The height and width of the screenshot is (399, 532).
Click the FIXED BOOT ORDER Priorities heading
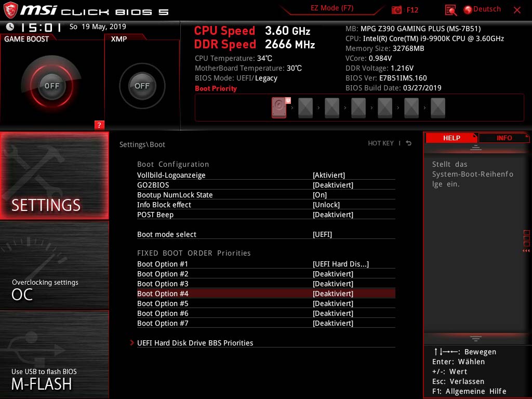pyautogui.click(x=194, y=253)
